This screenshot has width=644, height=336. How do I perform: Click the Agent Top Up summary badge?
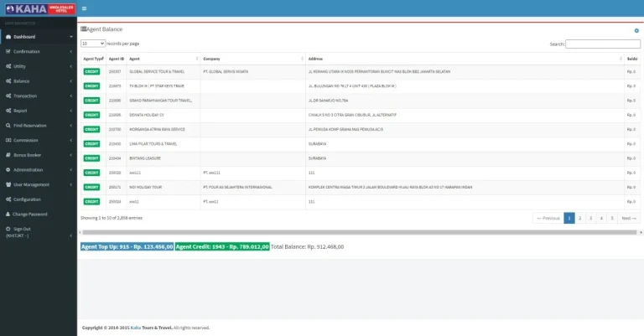coord(127,246)
